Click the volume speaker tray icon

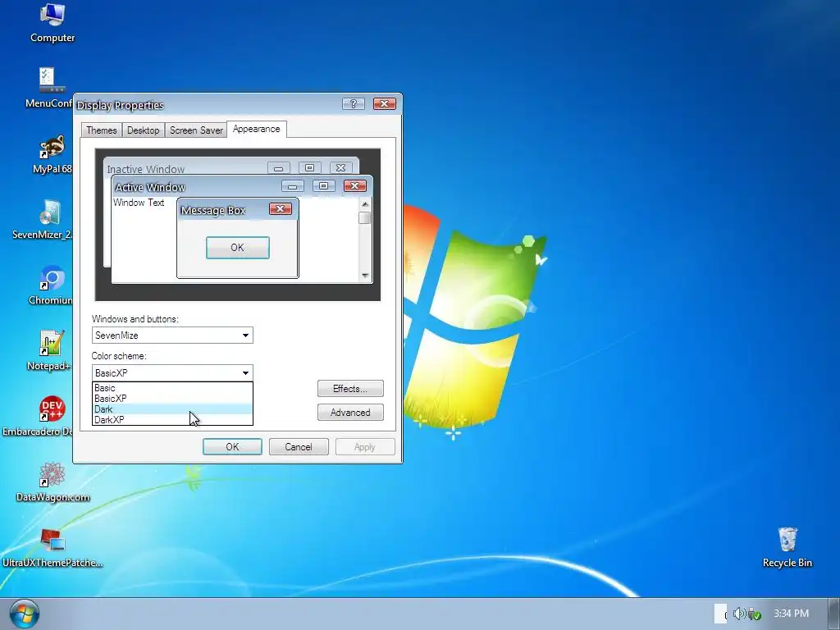pyautogui.click(x=739, y=614)
